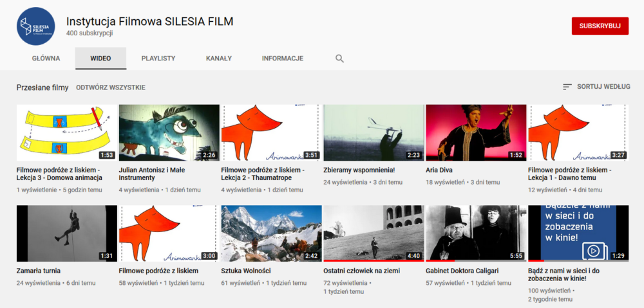Click the Silesia Film channel avatar
This screenshot has height=308, width=644.
point(35,26)
